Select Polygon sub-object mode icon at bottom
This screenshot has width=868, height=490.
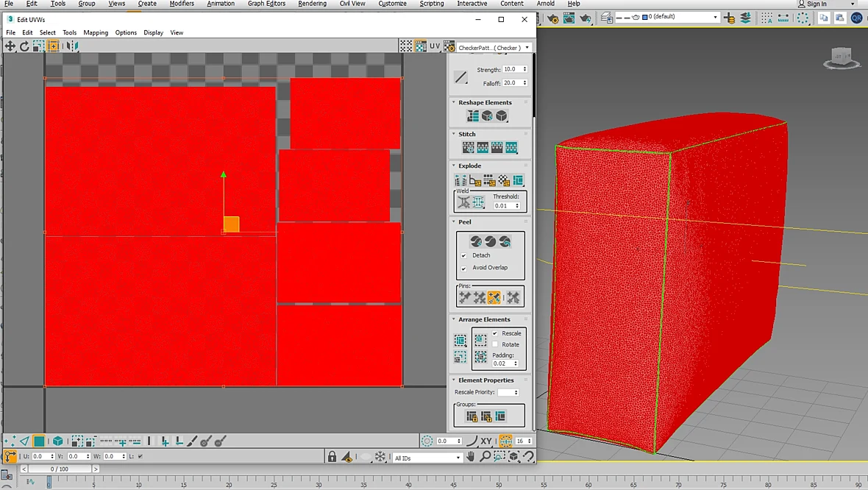point(39,441)
